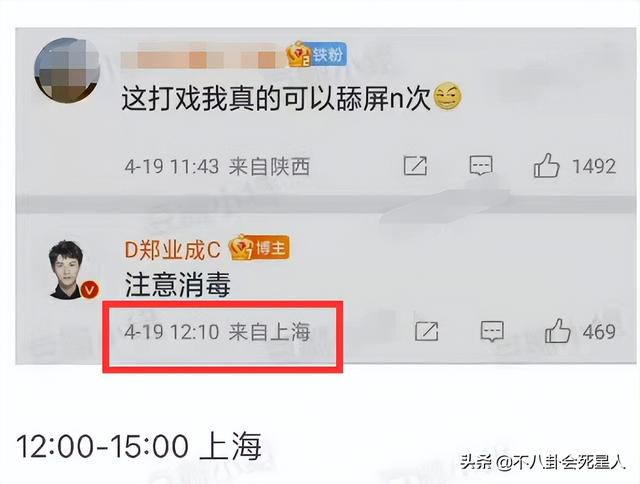Click the share icon on the 陕西 comment

pyautogui.click(x=415, y=166)
